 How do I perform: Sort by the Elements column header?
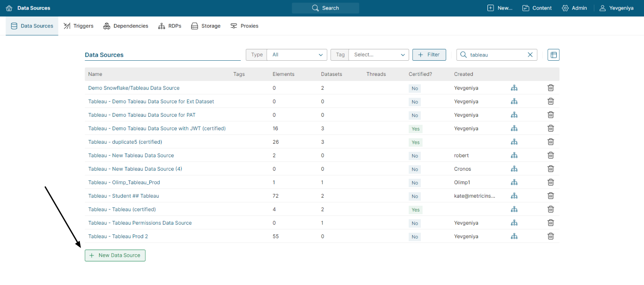(x=283, y=74)
